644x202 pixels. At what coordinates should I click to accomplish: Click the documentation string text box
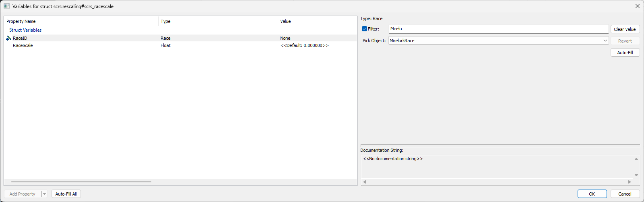[497, 167]
